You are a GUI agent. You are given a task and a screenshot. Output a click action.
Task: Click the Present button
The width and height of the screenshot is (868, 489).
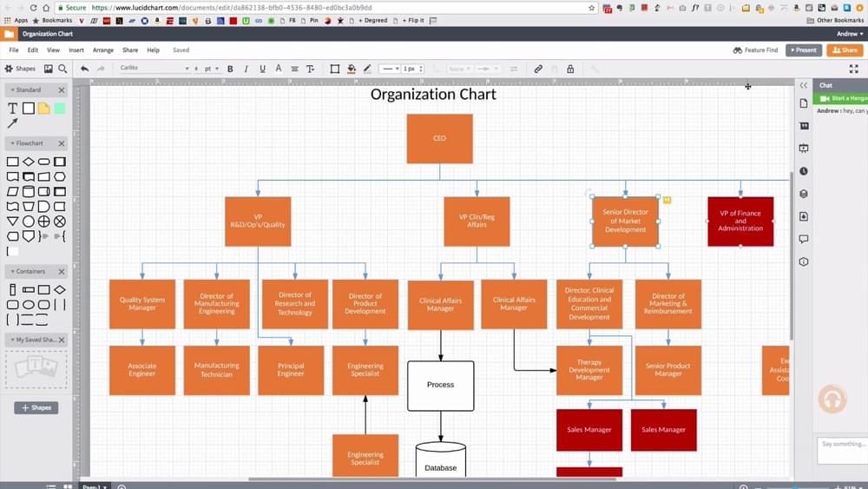803,50
